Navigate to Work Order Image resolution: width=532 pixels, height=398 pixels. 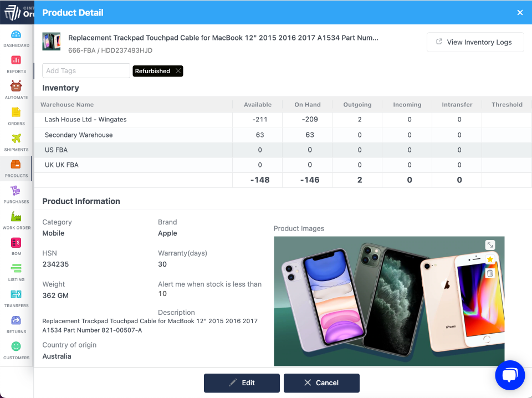tap(16, 221)
